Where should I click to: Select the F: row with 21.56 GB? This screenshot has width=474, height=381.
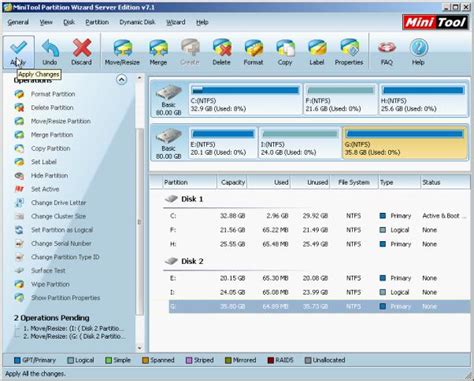(x=319, y=230)
